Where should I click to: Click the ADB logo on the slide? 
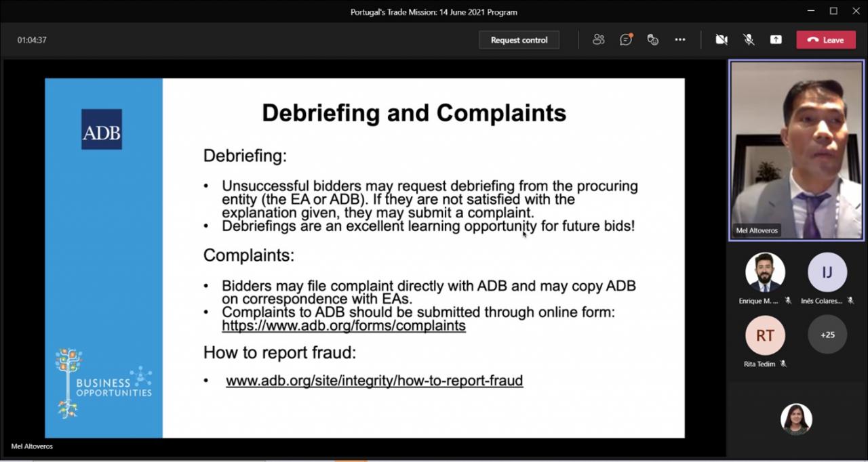[102, 129]
